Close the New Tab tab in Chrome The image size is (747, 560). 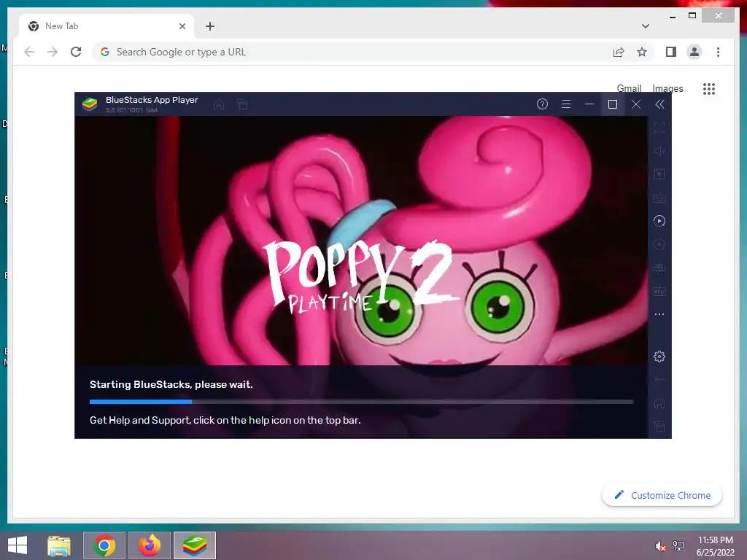182,26
